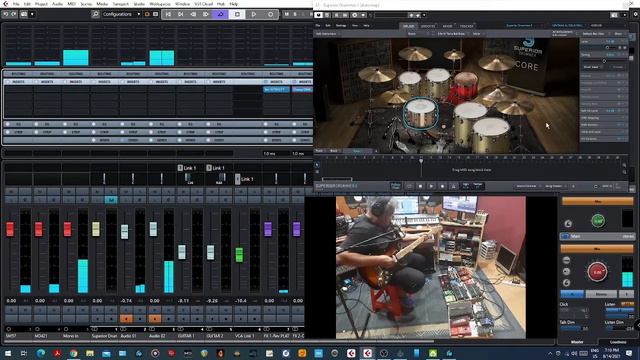Click the redo arrow in MixConsole toolbar
The image size is (640, 360).
14,14
